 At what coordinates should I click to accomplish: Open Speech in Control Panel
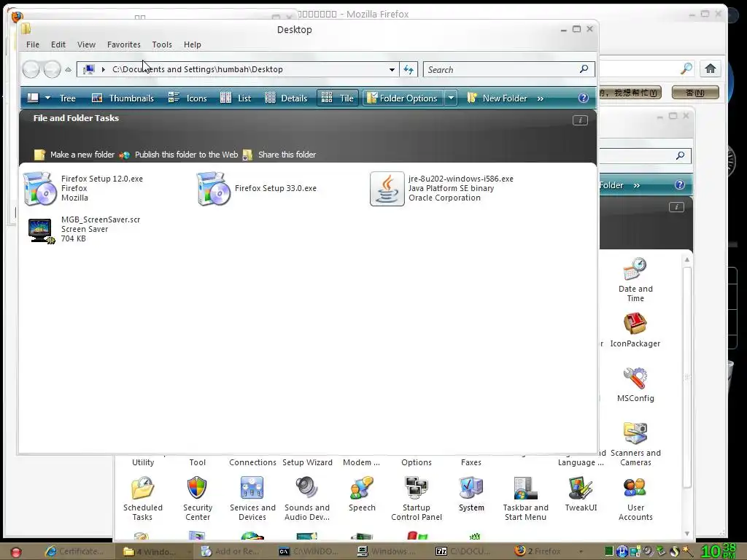(x=362, y=494)
